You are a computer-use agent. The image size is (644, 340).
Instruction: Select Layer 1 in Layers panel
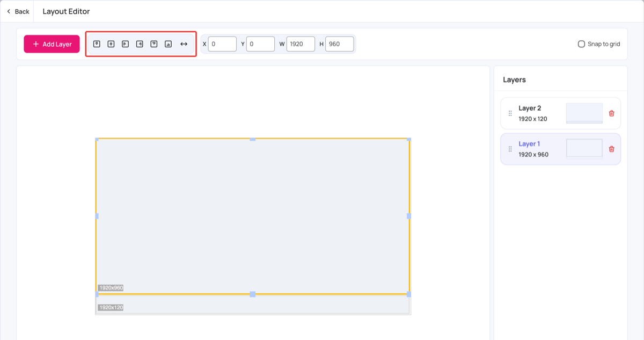[x=560, y=149]
